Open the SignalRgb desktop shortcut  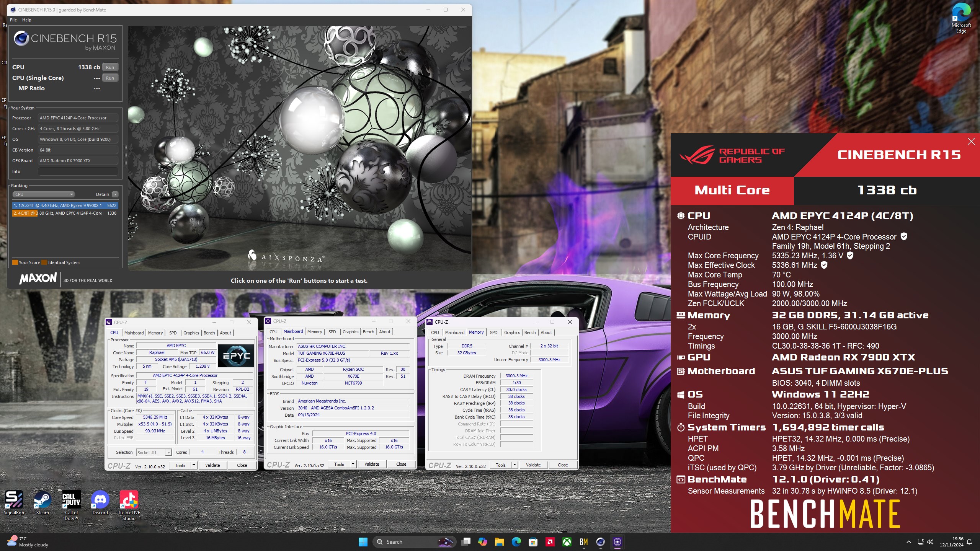point(14,503)
